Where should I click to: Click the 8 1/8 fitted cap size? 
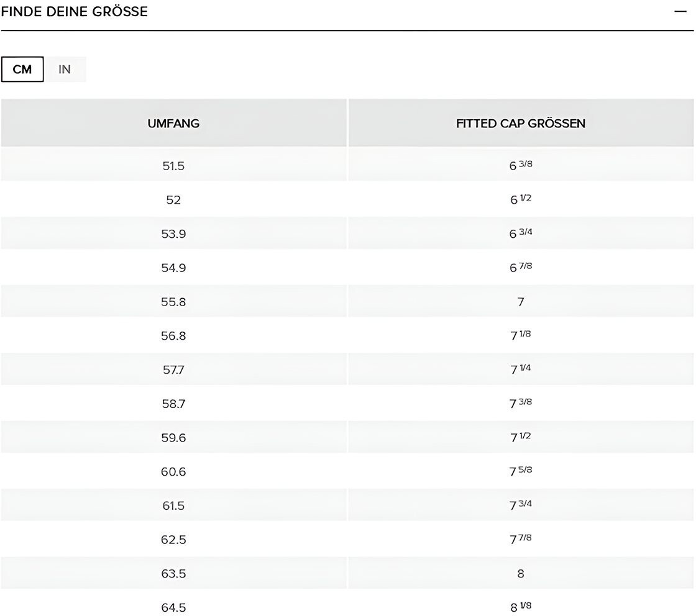click(521, 607)
